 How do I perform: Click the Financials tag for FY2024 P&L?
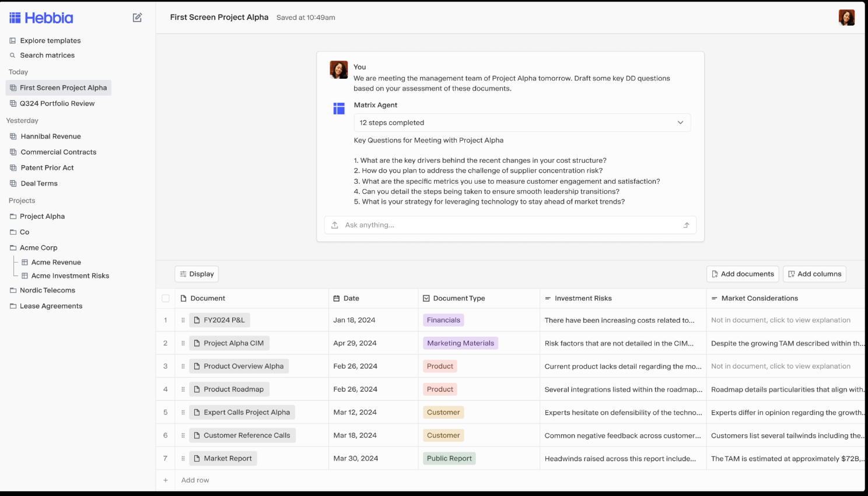point(443,320)
